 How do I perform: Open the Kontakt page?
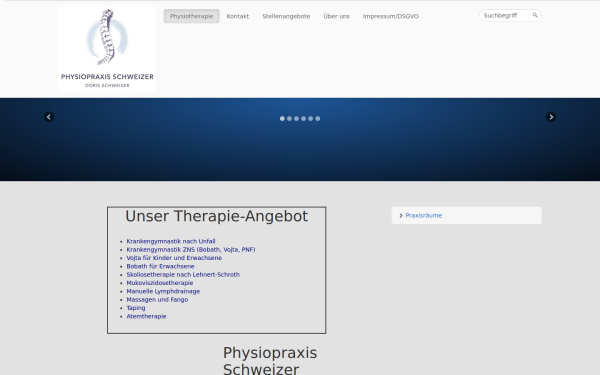pyautogui.click(x=238, y=16)
